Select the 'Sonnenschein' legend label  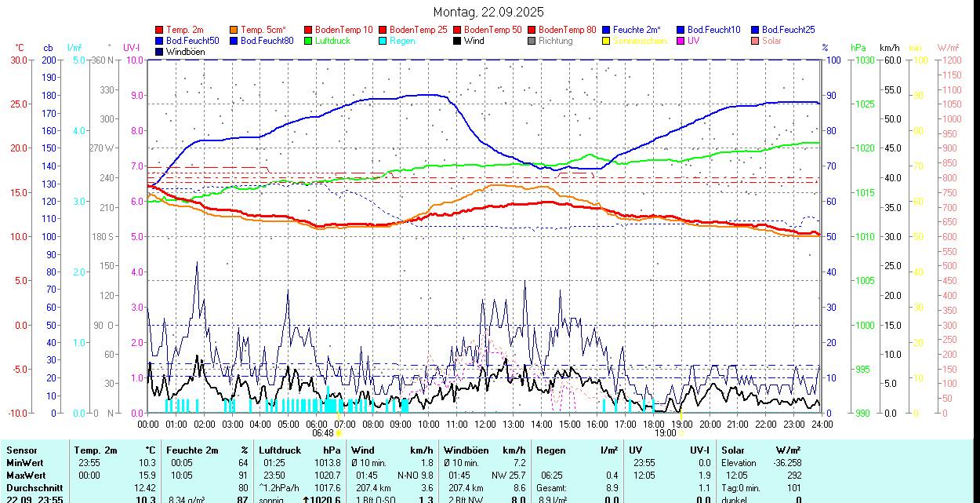point(640,41)
